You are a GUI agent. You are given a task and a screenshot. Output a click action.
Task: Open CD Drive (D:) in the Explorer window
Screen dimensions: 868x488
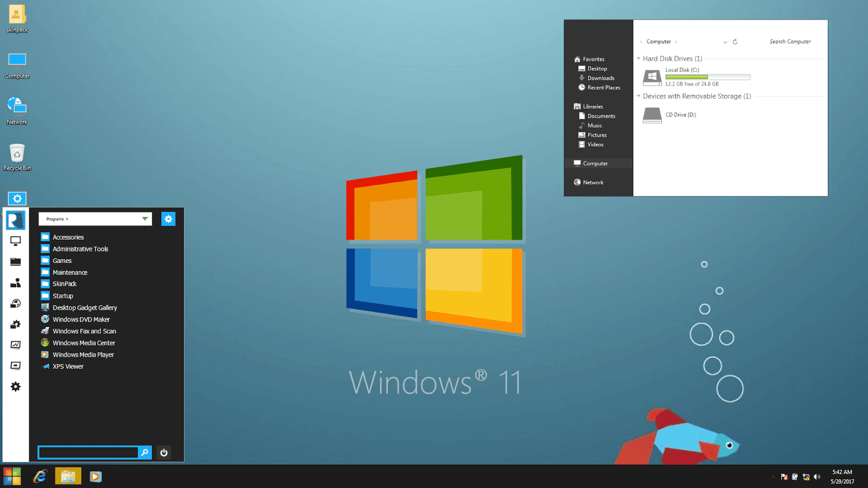coord(669,115)
